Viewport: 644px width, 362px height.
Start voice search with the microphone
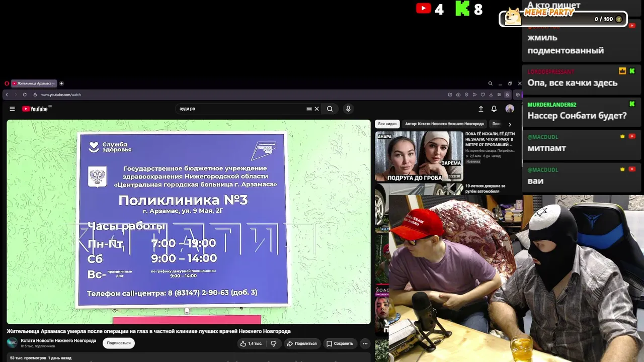[348, 109]
